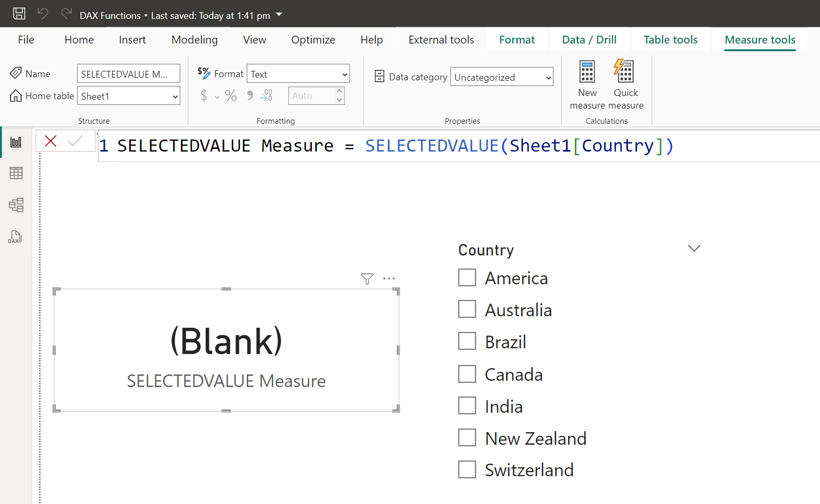Launch the Quick measure dialog
Screen dimensions: 820x504
(625, 84)
